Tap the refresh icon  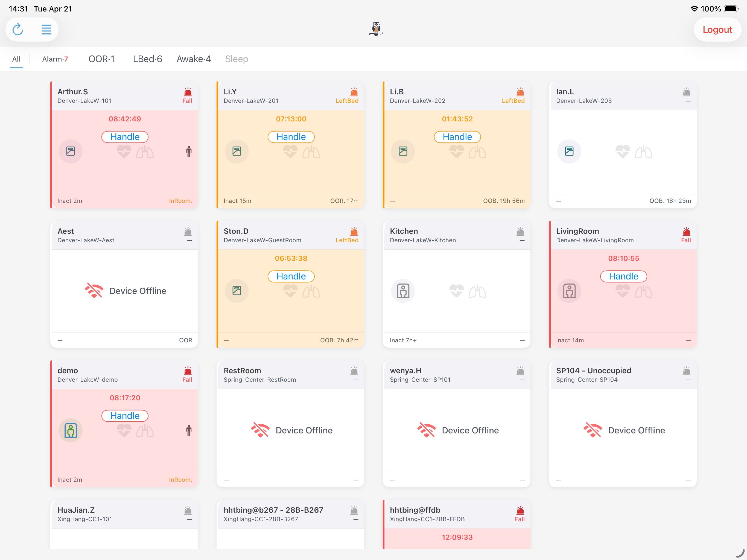[x=18, y=29]
